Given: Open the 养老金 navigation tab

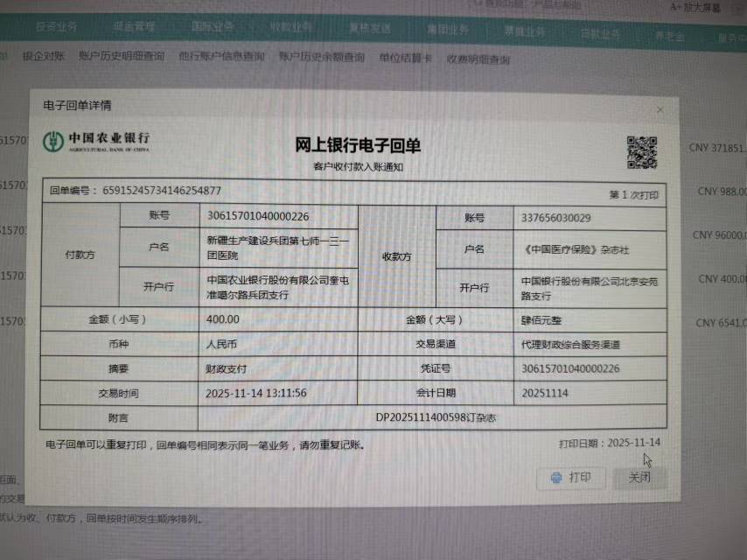Looking at the screenshot, I should 670,36.
